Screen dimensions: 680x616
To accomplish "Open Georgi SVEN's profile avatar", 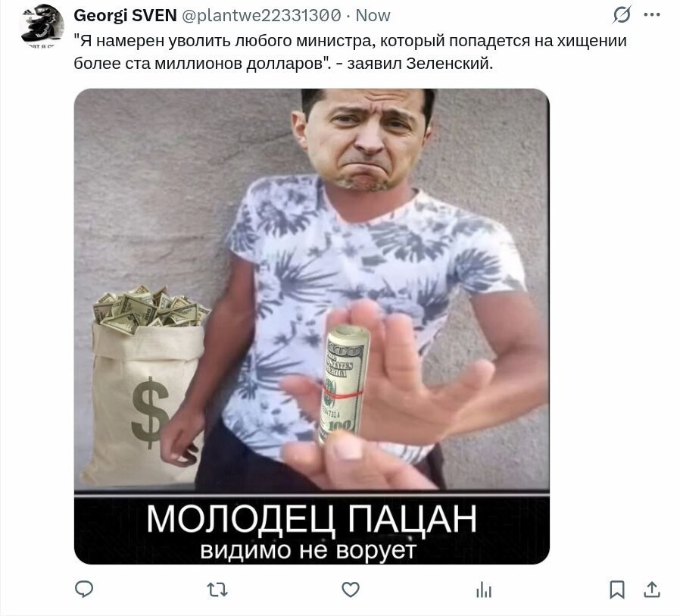I will click(42, 25).
